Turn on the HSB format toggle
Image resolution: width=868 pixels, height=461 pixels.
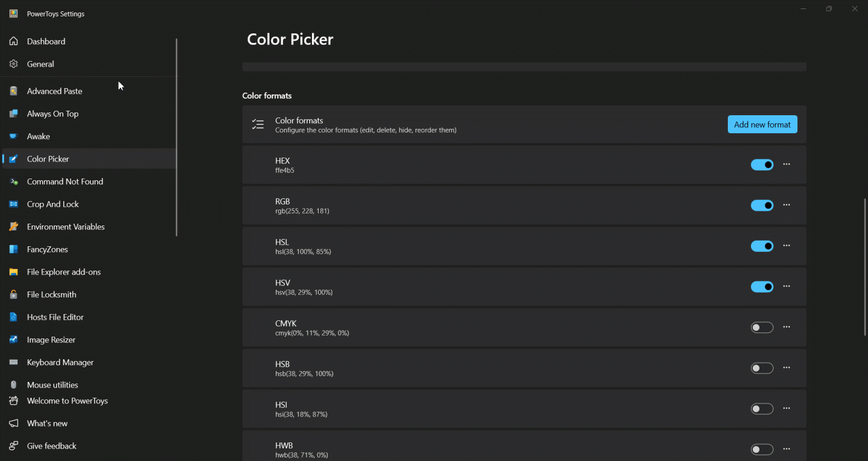pos(762,368)
